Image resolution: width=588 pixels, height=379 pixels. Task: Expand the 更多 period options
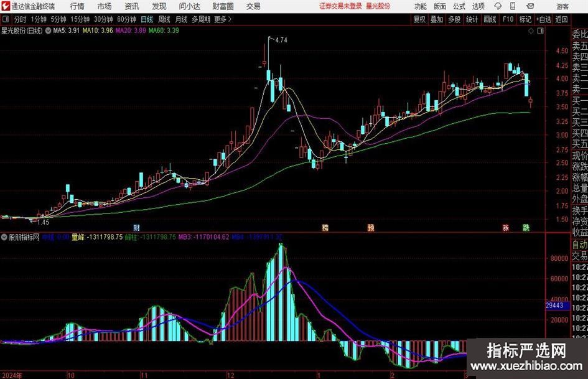pyautogui.click(x=223, y=19)
